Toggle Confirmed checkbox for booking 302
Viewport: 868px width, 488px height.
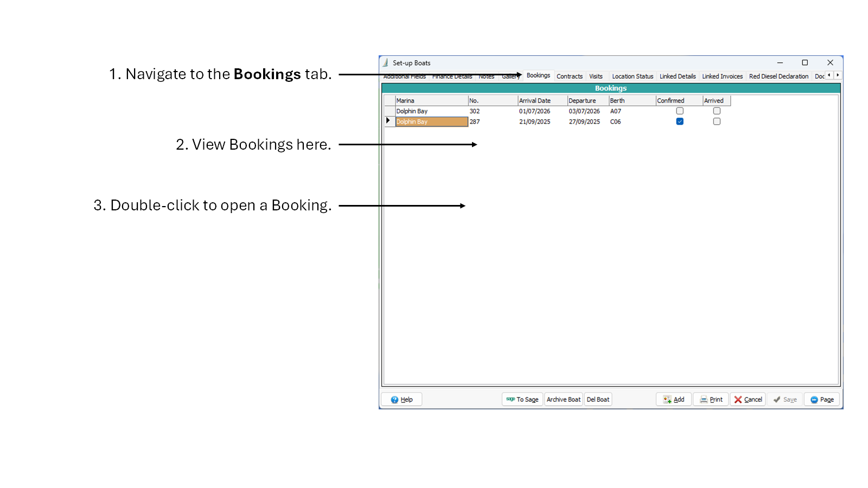point(679,111)
